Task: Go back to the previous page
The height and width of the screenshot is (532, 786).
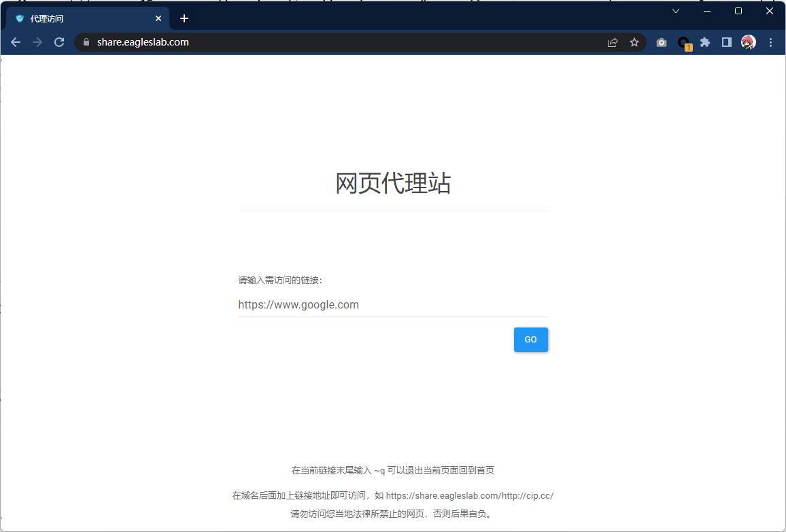Action: click(16, 42)
